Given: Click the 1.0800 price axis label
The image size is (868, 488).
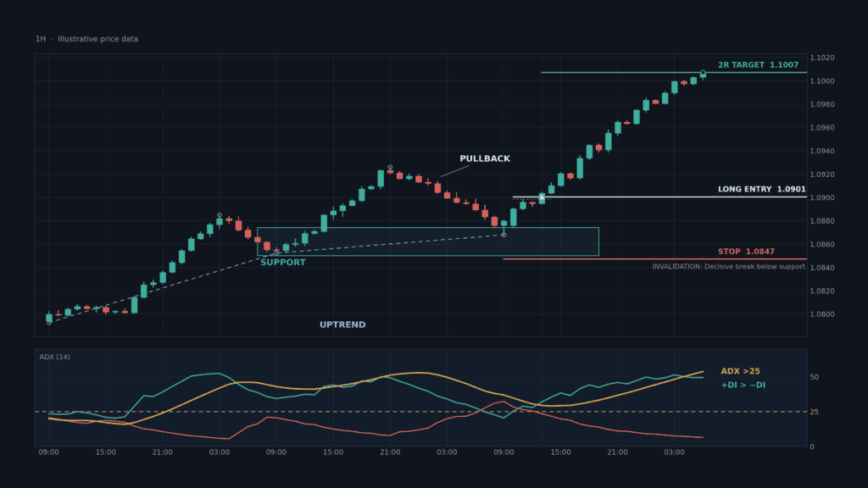Looking at the screenshot, I should click(x=822, y=314).
